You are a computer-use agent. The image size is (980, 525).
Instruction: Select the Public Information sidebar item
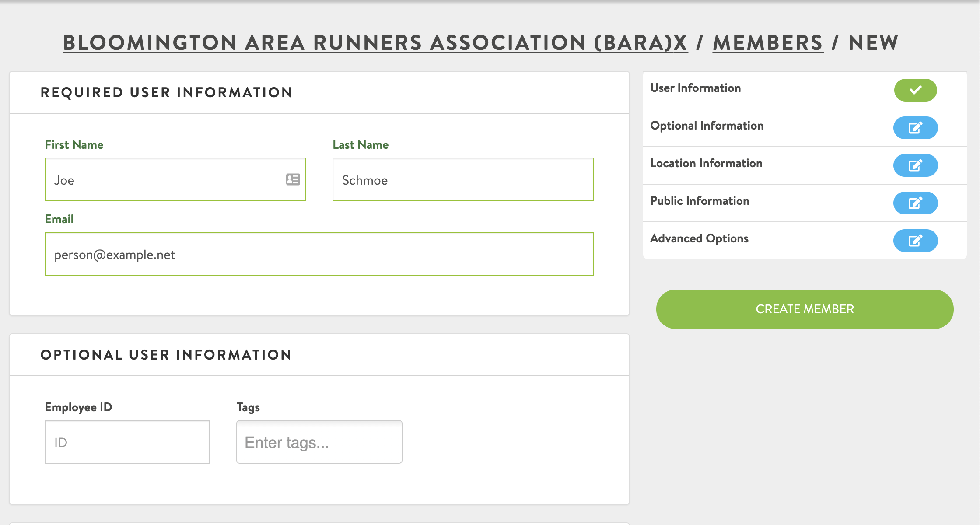pyautogui.click(x=700, y=201)
